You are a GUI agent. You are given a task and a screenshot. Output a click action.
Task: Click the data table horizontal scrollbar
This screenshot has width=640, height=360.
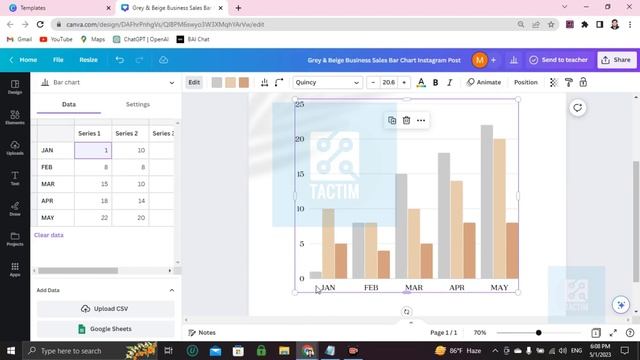[x=78, y=271]
